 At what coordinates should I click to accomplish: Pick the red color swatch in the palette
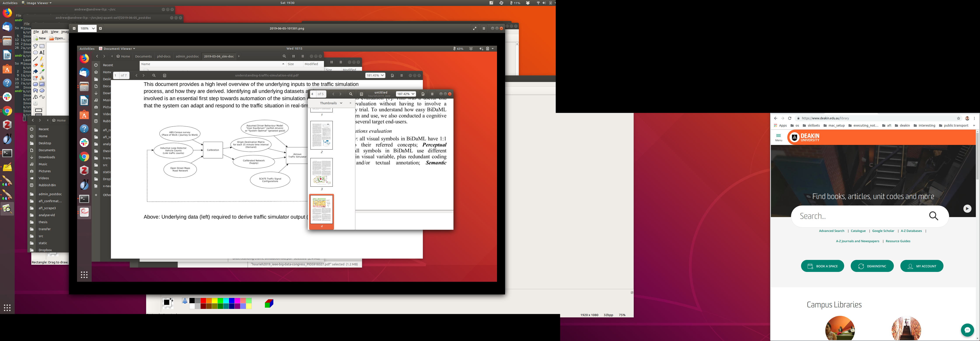(x=203, y=301)
